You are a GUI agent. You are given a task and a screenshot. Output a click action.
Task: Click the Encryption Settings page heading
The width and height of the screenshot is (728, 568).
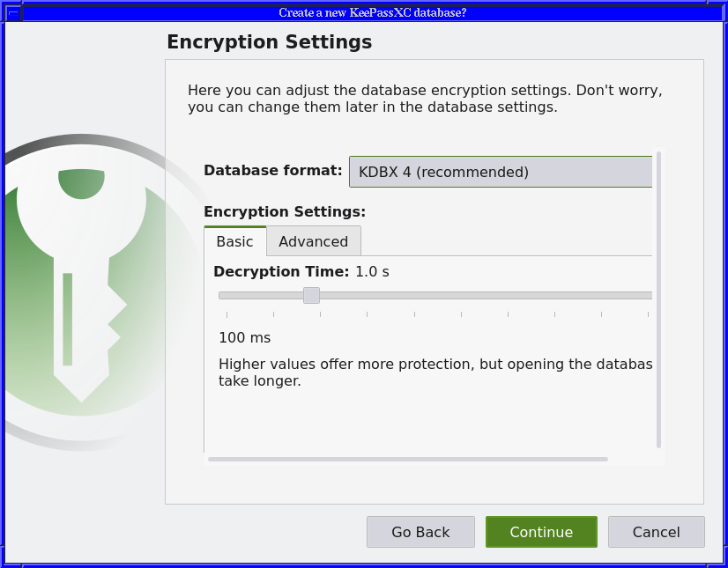coord(270,41)
